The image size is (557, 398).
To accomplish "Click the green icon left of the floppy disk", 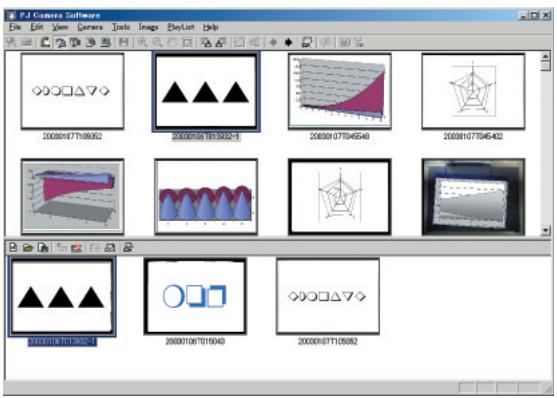I will [x=105, y=43].
